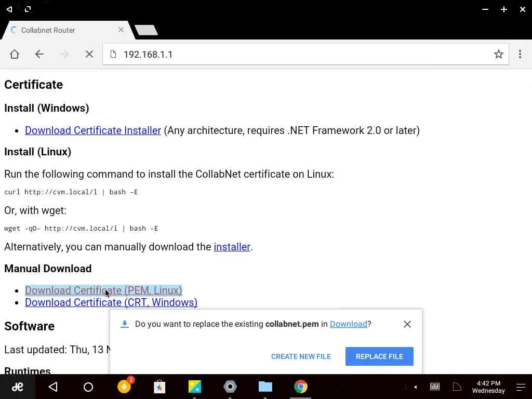Click the page info document icon
Viewport: 532px width, 399px height.
[113, 54]
